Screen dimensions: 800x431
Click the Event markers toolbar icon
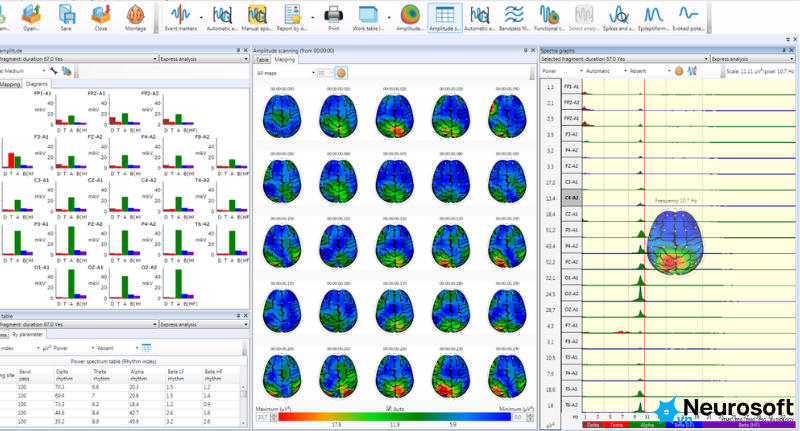pos(180,18)
